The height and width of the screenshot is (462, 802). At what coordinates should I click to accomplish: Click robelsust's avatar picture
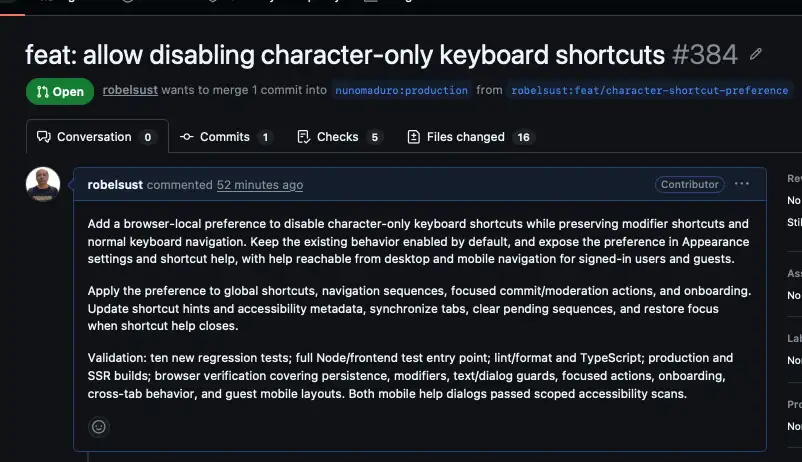click(43, 184)
